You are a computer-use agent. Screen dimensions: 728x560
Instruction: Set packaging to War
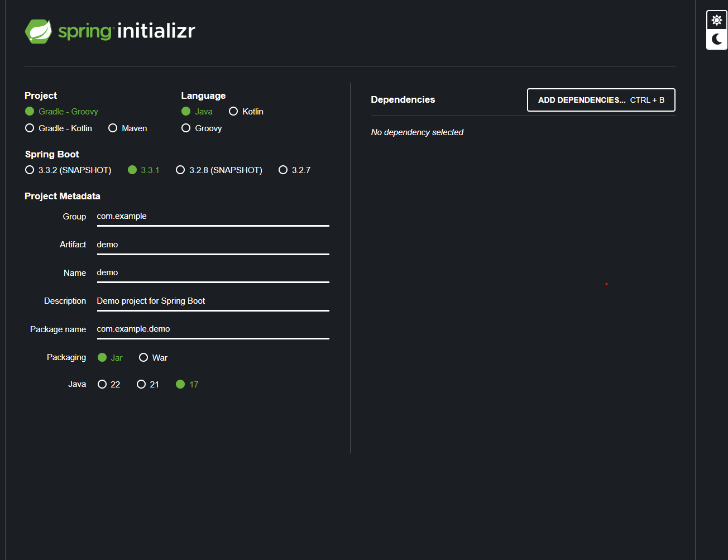click(x=153, y=358)
